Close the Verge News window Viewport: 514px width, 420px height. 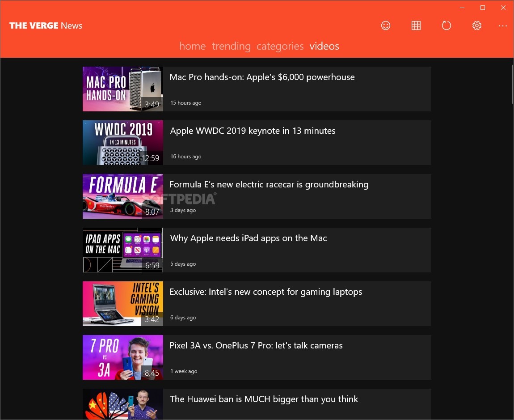[x=503, y=8]
